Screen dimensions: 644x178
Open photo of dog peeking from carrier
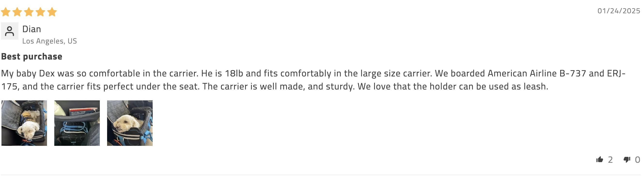pos(130,123)
